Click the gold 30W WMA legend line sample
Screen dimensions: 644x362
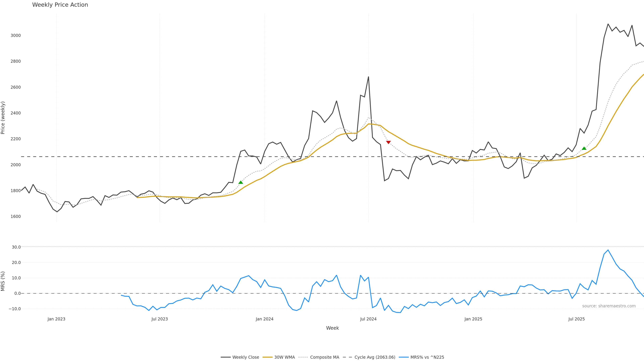267,357
